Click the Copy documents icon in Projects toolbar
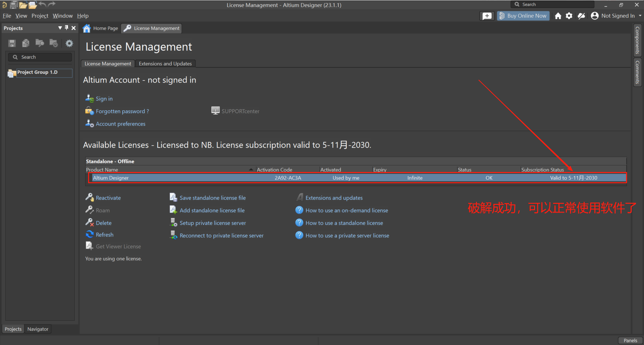This screenshot has height=345, width=644. coord(26,43)
